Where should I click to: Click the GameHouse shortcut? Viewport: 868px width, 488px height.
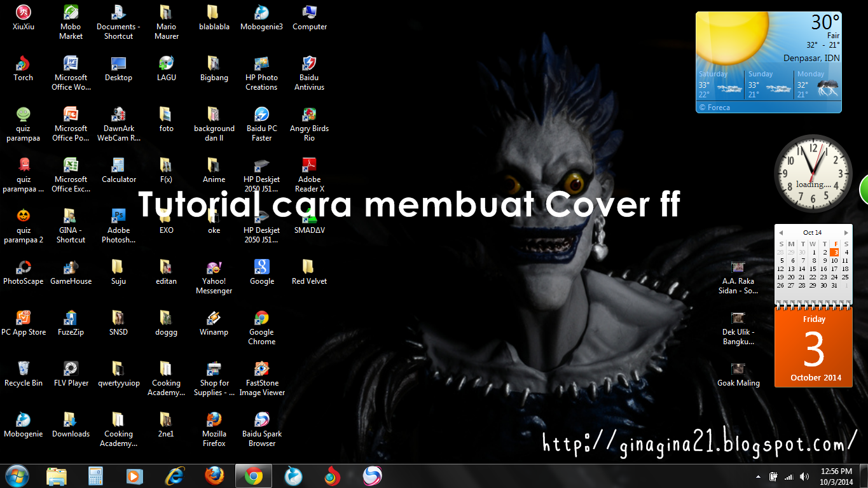click(71, 272)
